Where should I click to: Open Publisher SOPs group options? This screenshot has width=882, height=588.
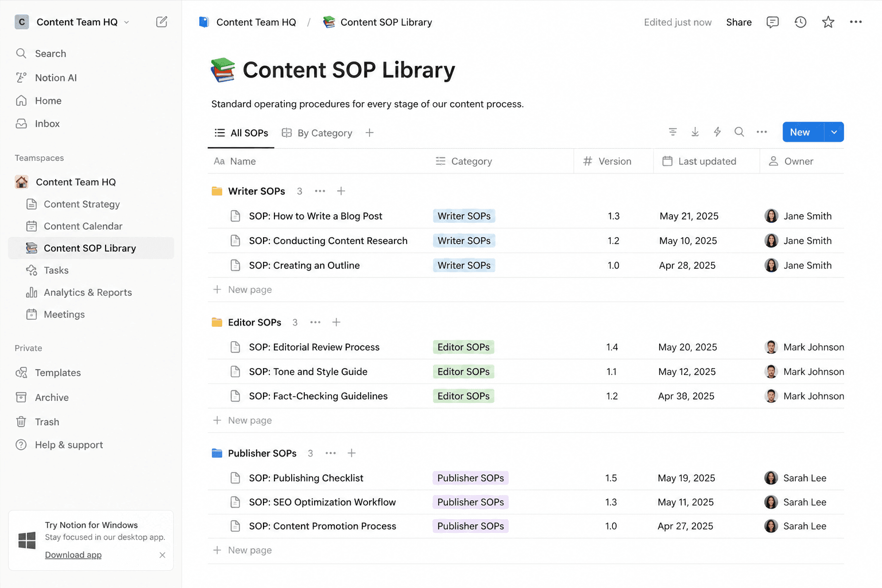[x=331, y=453]
